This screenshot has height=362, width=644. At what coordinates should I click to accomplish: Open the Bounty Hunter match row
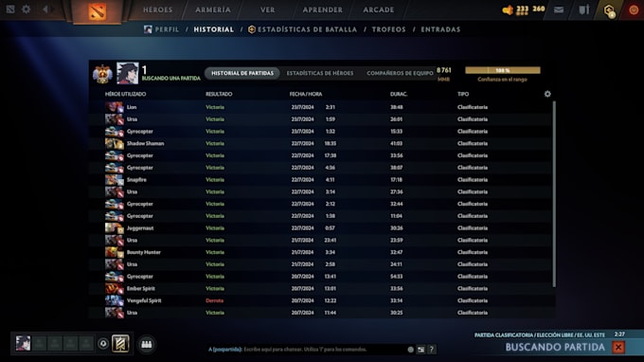(320, 252)
